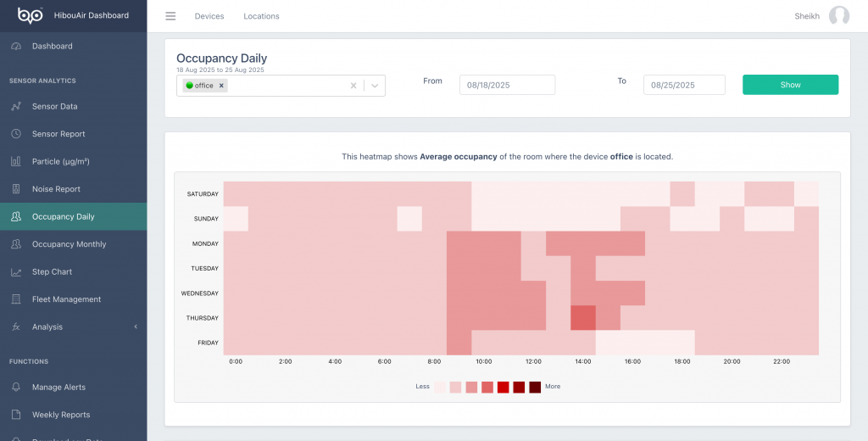This screenshot has height=441, width=868.
Task: Open the device selector dropdown arrow
Action: pos(375,86)
